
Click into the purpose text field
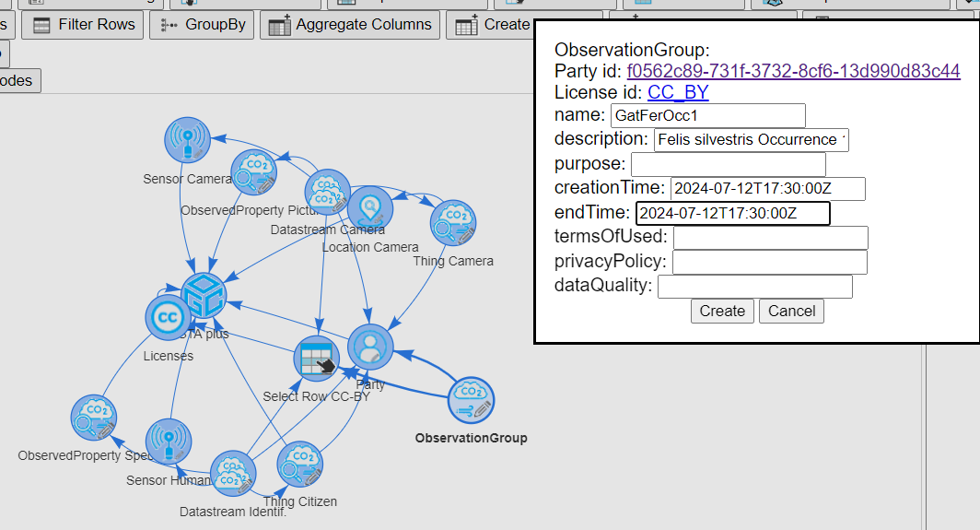click(x=728, y=164)
